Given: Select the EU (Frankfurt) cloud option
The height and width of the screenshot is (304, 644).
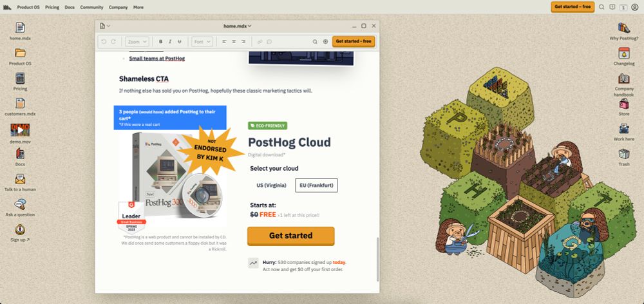Looking at the screenshot, I should 316,185.
